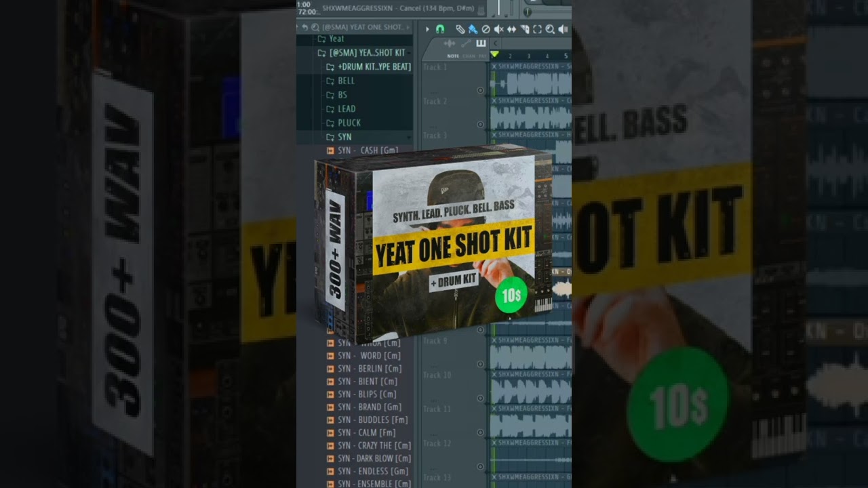Mute Track 2 with its circle toggle

coord(480,124)
